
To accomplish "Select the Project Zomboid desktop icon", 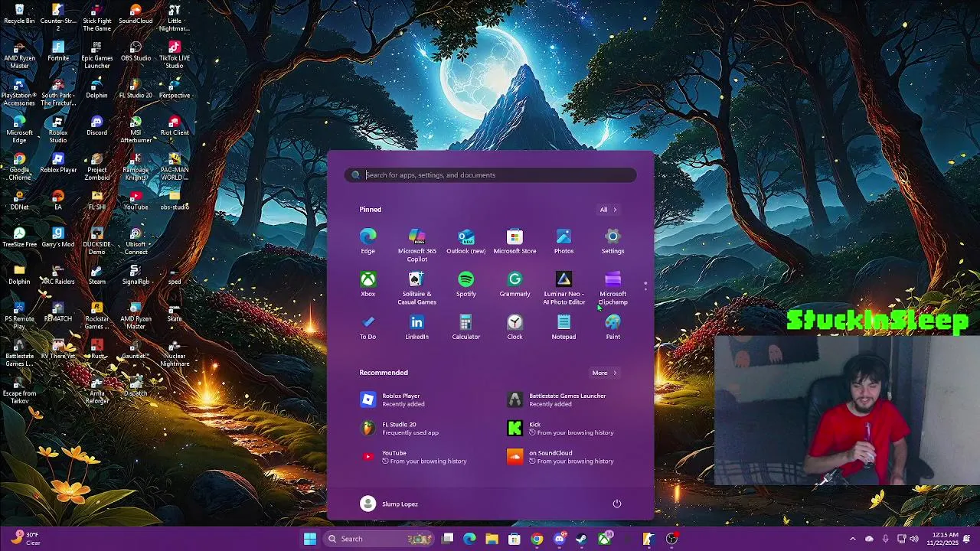I will point(96,167).
